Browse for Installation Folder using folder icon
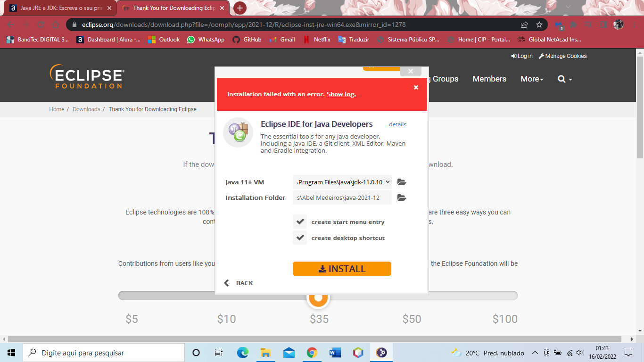 [402, 197]
